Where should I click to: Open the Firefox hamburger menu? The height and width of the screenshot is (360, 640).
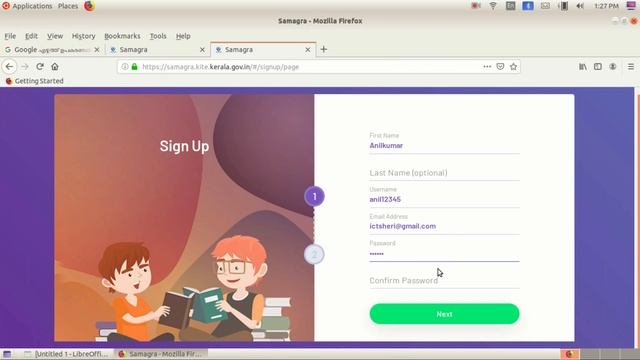tap(631, 67)
